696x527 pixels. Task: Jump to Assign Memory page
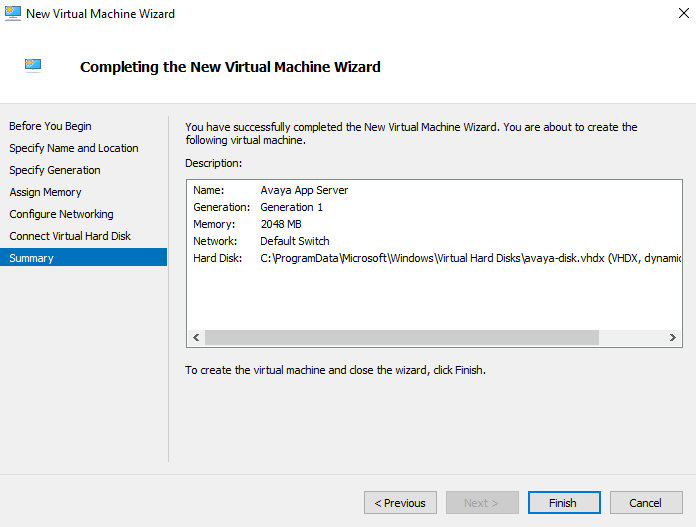45,192
